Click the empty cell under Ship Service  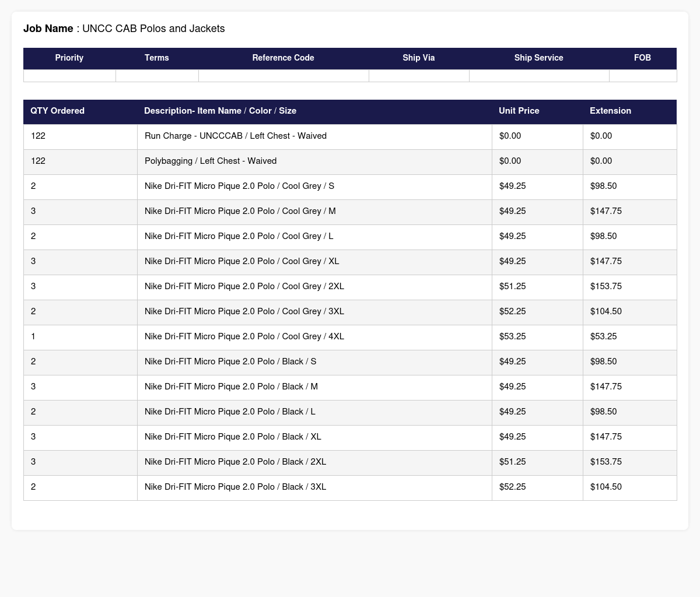[540, 76]
